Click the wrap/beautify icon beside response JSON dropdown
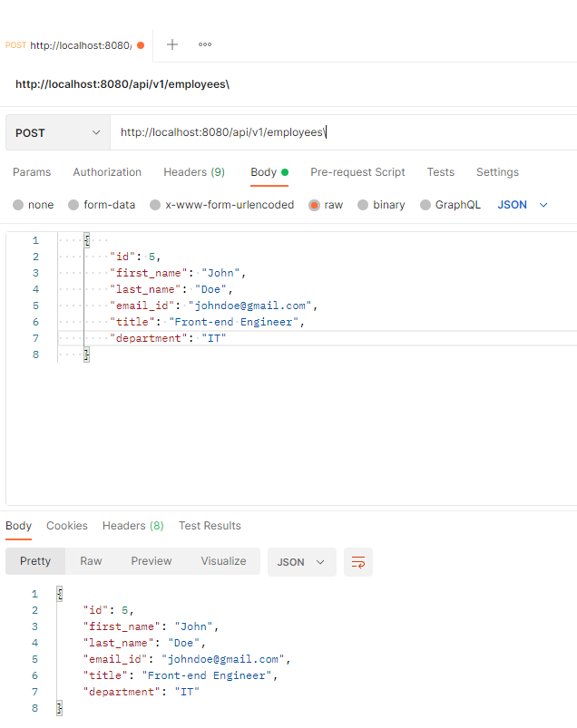The height and width of the screenshot is (728, 577). [x=357, y=562]
